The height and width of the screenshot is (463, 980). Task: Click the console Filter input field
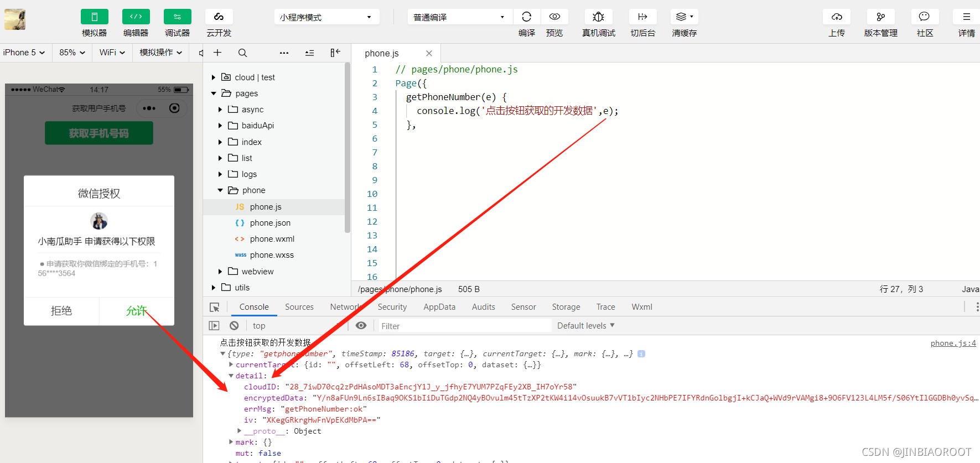[465, 326]
